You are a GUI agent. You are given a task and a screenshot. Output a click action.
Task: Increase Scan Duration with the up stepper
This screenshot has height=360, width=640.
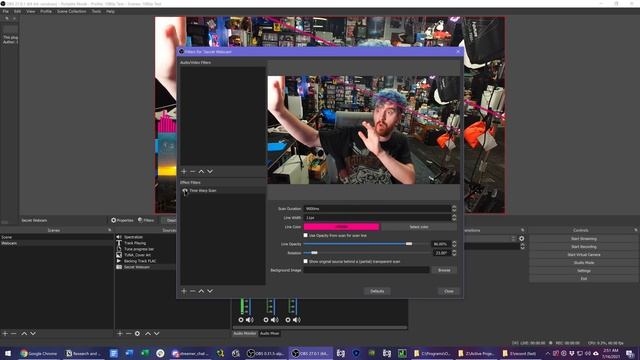pos(454,207)
